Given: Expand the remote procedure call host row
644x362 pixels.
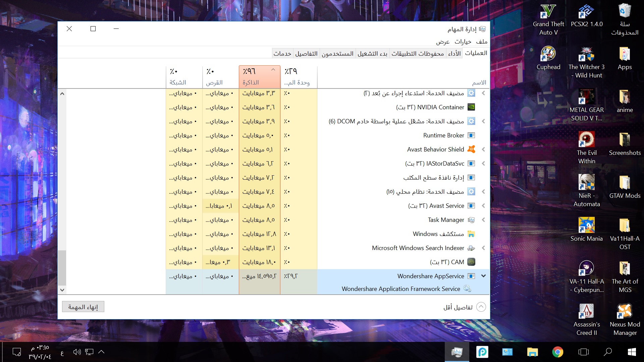Looking at the screenshot, I should tap(483, 93).
